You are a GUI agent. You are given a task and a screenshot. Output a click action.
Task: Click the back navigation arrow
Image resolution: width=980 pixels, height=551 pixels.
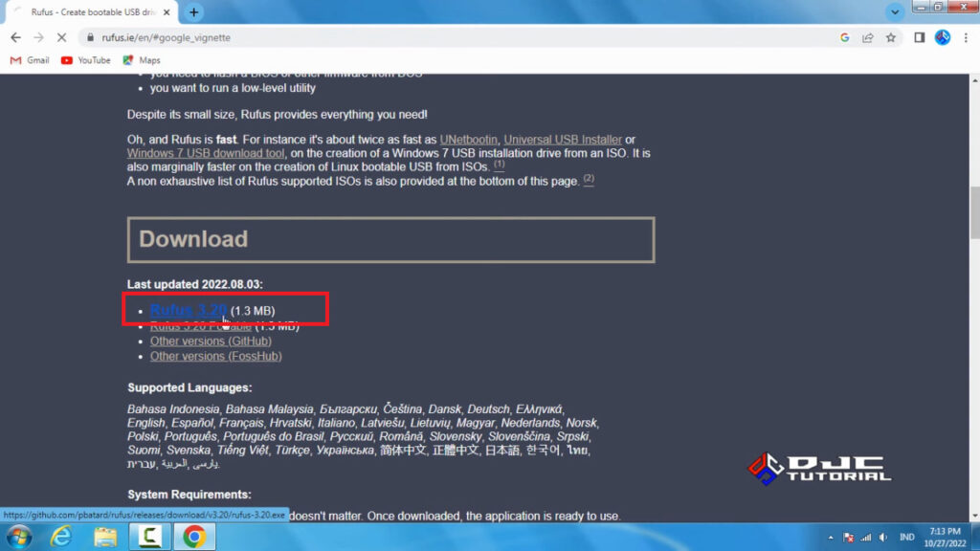pos(15,36)
